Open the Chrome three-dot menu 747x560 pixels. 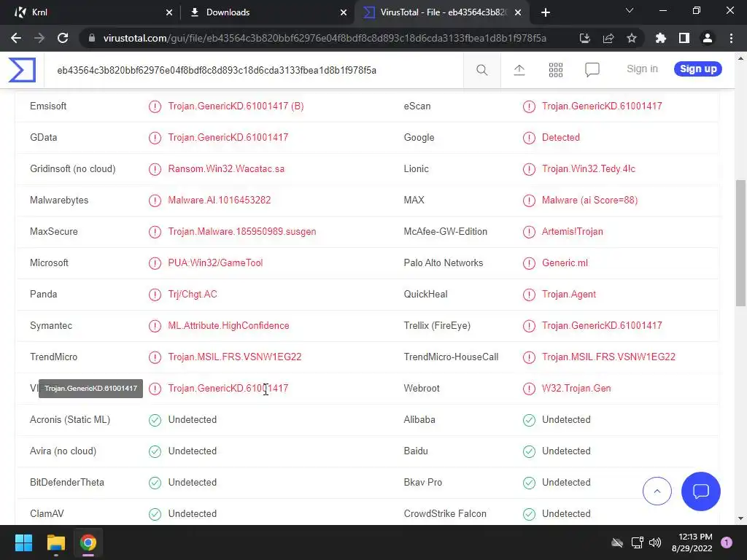730,39
